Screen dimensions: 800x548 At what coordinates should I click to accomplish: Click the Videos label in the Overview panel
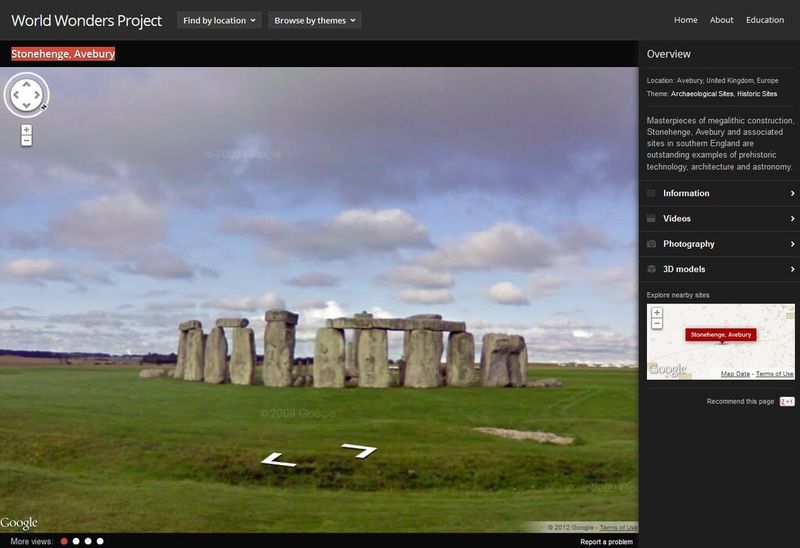click(677, 218)
